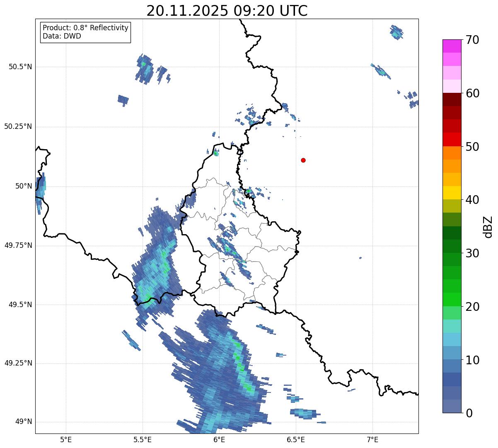Click the colorbar tick label '10'

tap(474, 360)
